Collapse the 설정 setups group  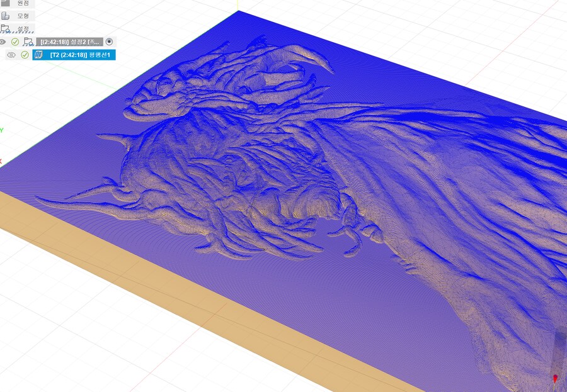[x=1, y=28]
